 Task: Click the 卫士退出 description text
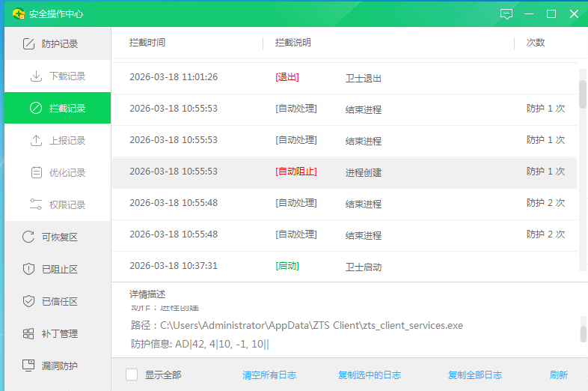(x=364, y=78)
